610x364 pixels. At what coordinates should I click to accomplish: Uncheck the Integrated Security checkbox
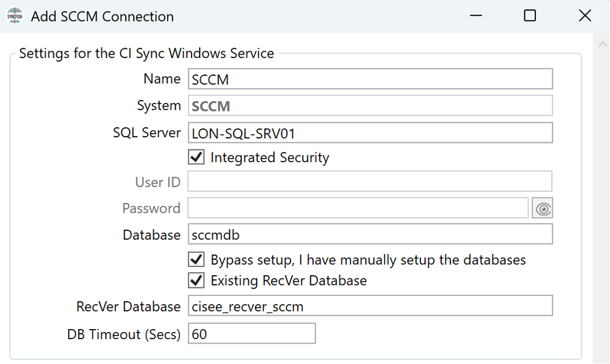coord(196,158)
